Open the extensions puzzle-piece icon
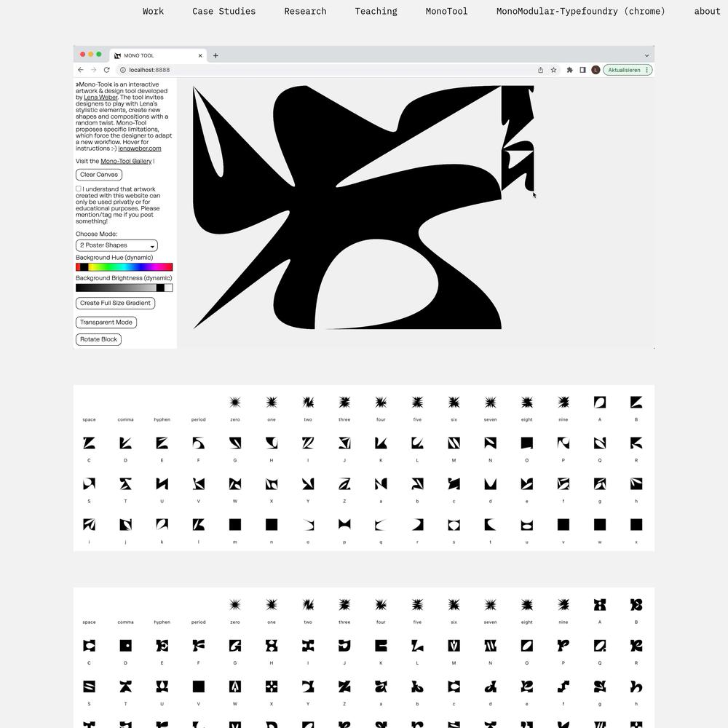This screenshot has height=728, width=728. (x=570, y=70)
